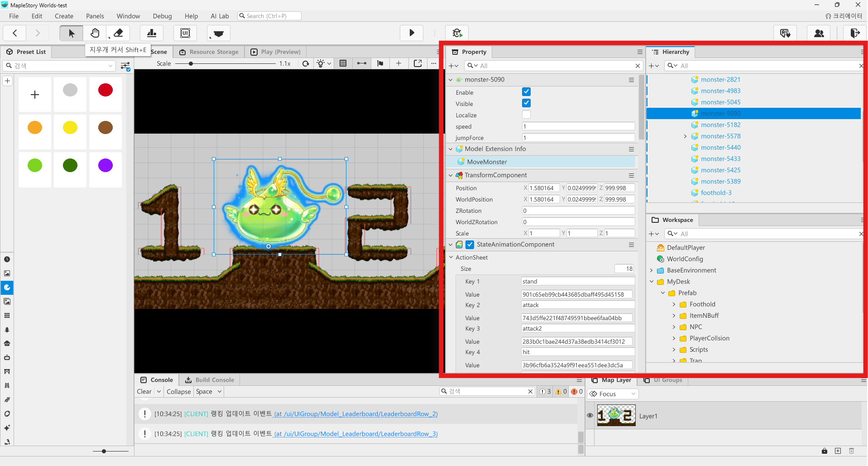This screenshot has width=868, height=466.
Task: Open the multi-user people icon
Action: pos(819,33)
